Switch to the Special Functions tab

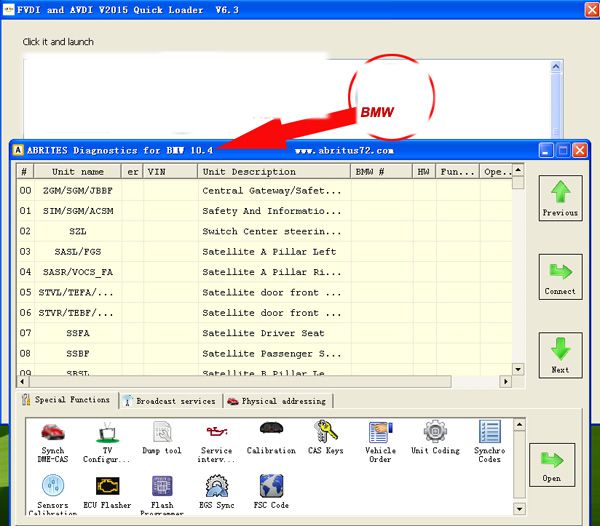[67, 400]
